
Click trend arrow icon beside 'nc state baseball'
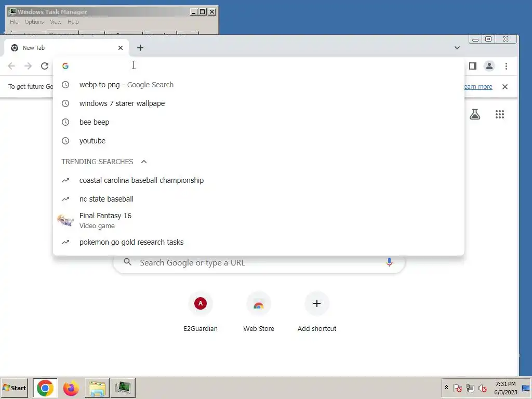(65, 199)
